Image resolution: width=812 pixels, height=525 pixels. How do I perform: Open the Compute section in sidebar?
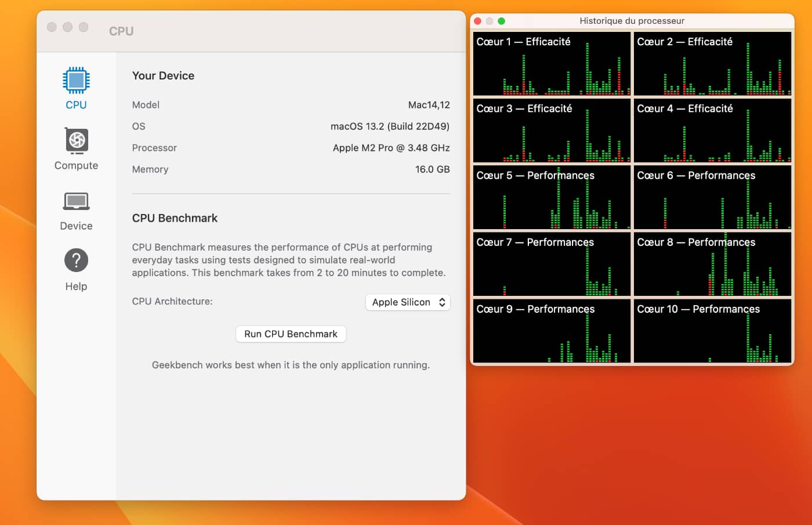tap(76, 149)
